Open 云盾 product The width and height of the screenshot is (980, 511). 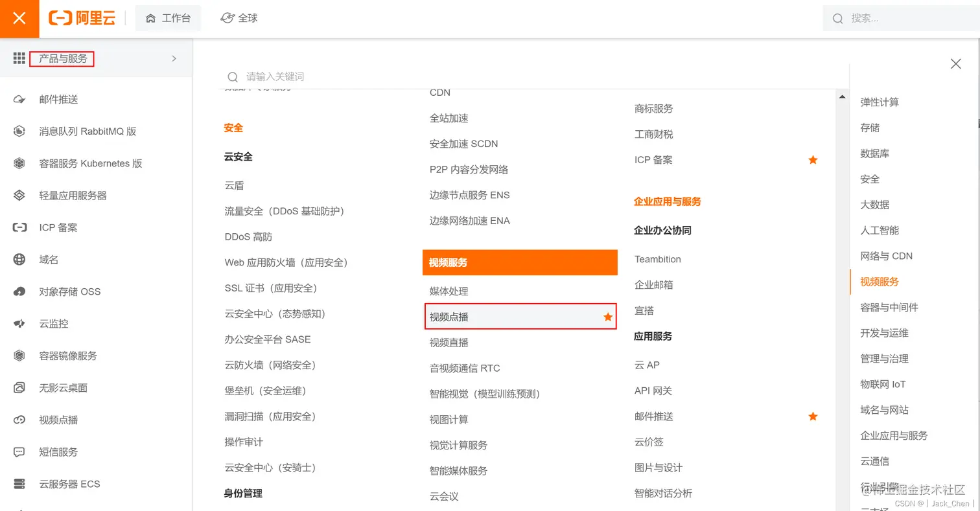pyautogui.click(x=234, y=185)
